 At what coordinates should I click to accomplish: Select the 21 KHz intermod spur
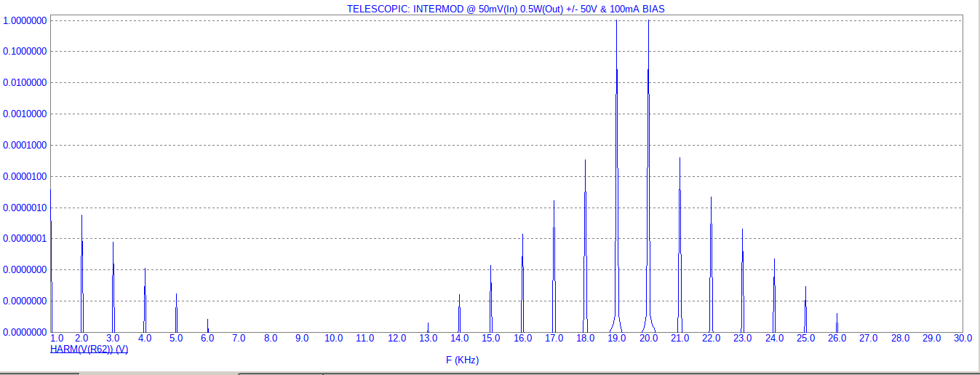680,245
